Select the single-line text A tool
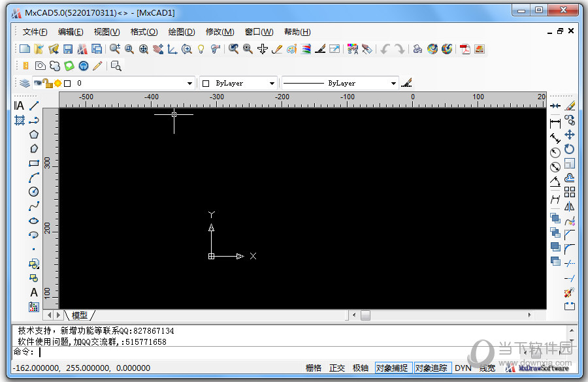The width and height of the screenshot is (588, 382). [x=34, y=293]
